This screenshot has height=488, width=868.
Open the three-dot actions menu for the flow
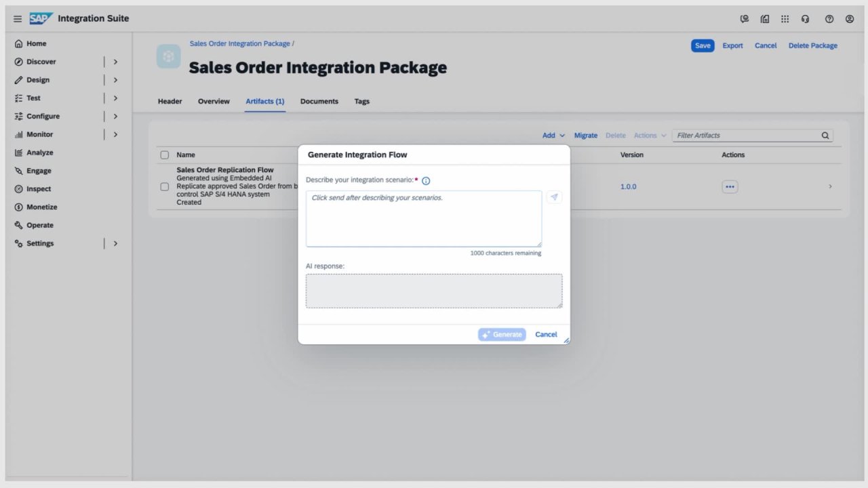(730, 186)
